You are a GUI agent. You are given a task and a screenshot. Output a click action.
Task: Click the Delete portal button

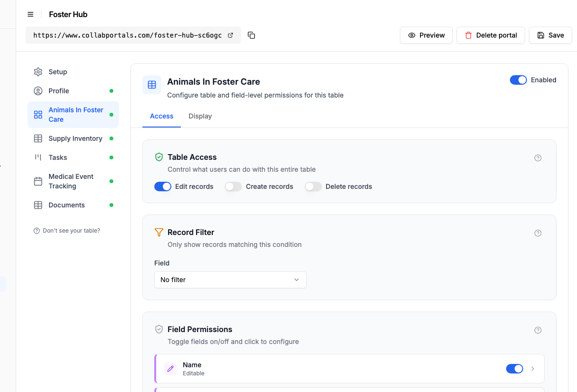tap(491, 35)
